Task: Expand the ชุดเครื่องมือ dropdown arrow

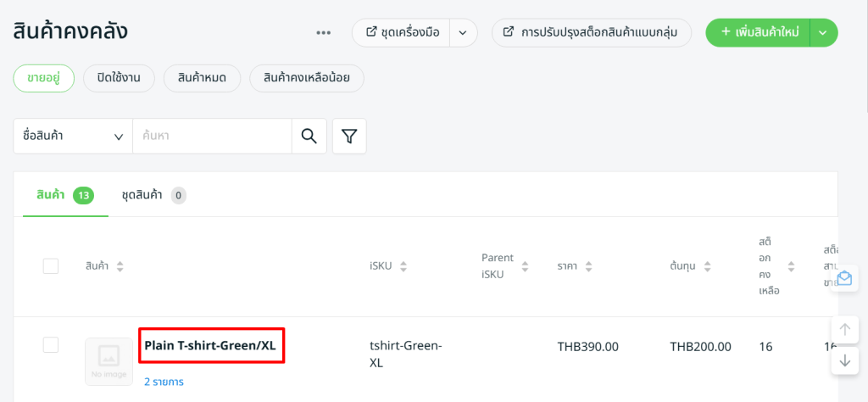Action: pos(463,33)
